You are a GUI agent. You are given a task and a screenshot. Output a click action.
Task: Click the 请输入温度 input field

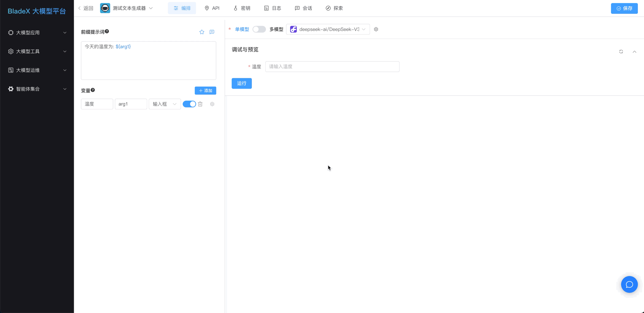(332, 67)
